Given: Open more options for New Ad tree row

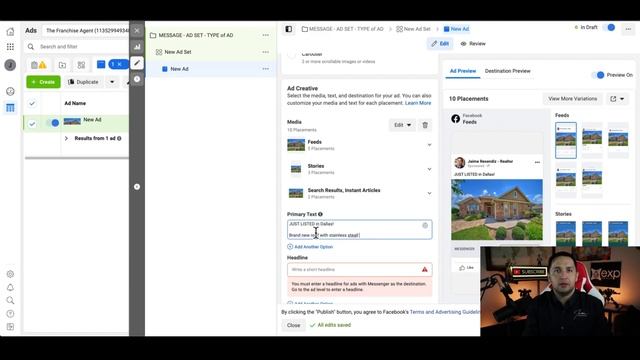Looking at the screenshot, I should (x=266, y=69).
